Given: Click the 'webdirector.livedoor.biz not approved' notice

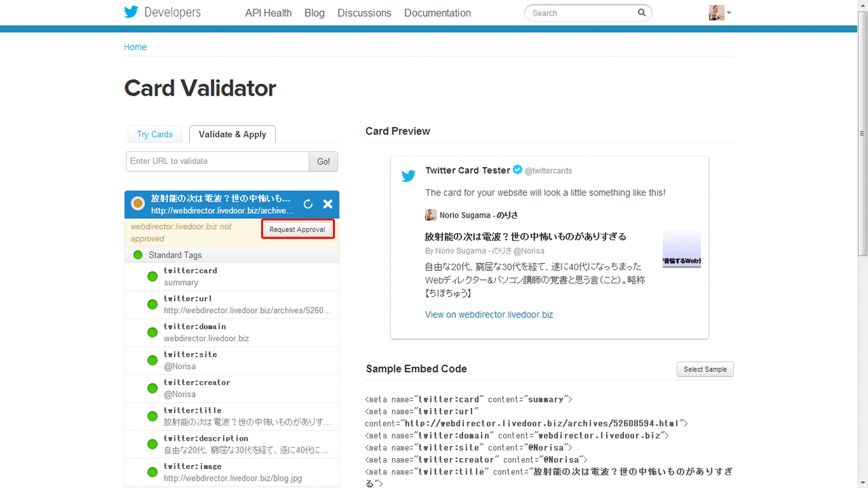Looking at the screenshot, I should 181,232.
